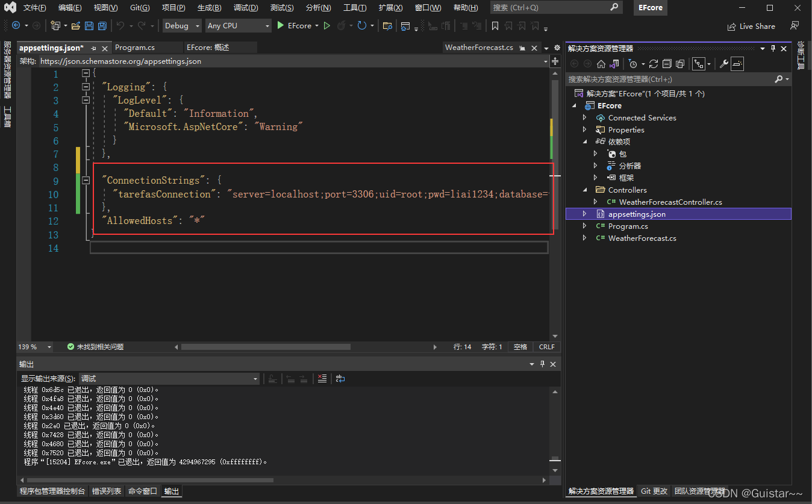This screenshot has height=504, width=812.
Task: Click the 139% zoom level control
Action: (34, 347)
